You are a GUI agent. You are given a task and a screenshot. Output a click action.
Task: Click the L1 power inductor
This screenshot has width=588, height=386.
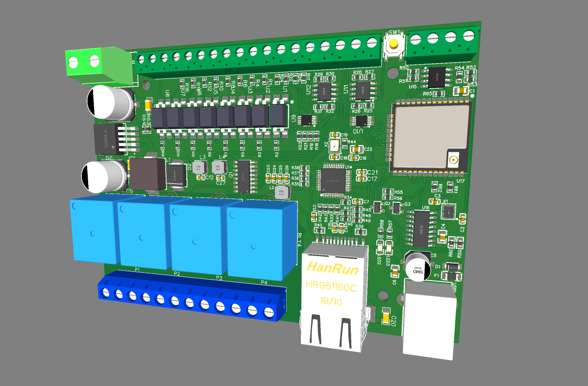[147, 174]
